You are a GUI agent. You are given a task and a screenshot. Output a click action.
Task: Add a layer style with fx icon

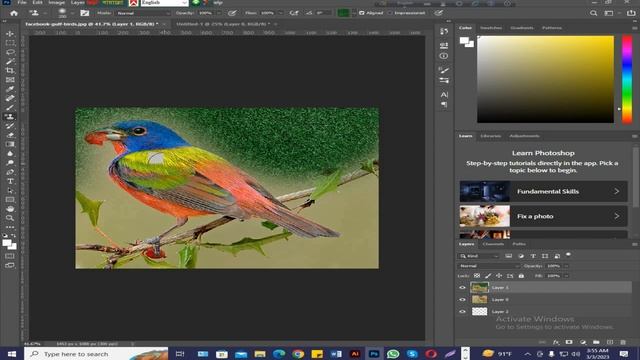point(556,342)
